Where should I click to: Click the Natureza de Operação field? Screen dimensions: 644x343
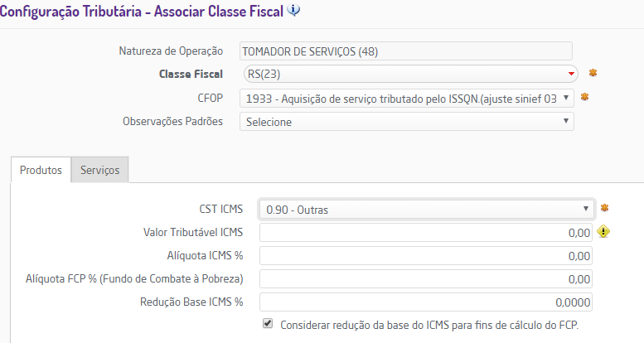tap(405, 51)
